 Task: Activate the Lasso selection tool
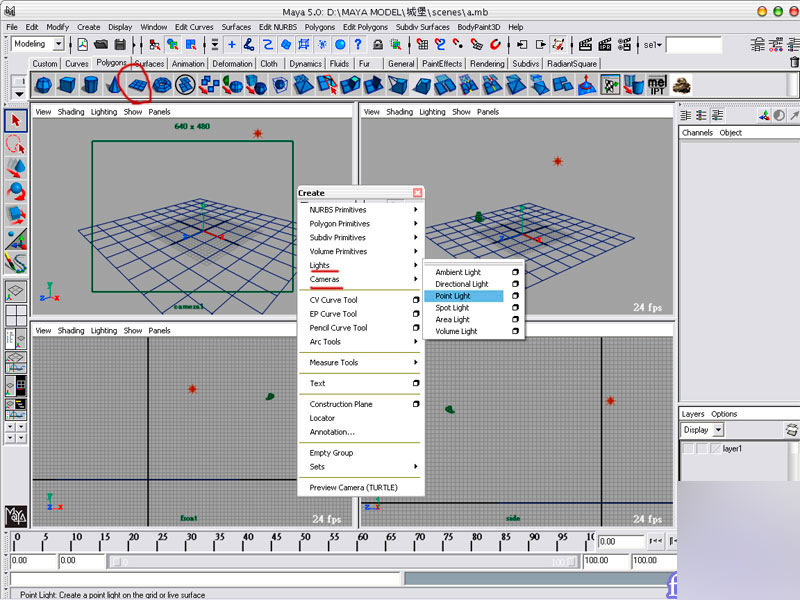pyautogui.click(x=16, y=143)
